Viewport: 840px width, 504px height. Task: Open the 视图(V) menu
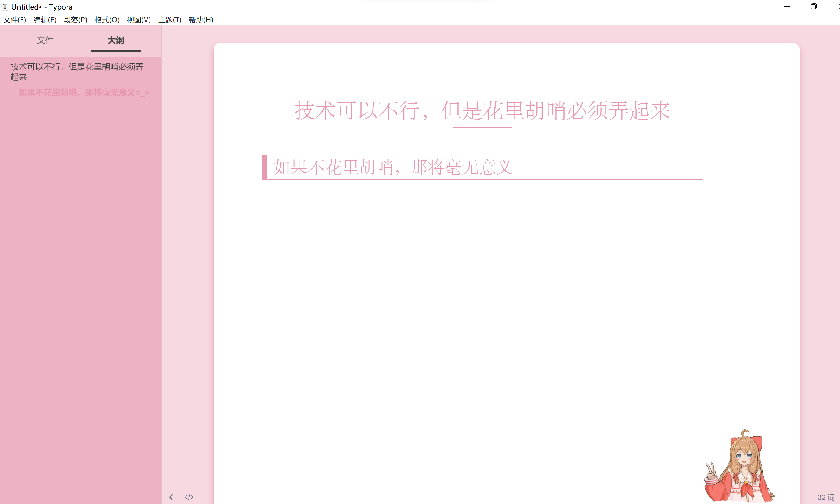tap(139, 20)
